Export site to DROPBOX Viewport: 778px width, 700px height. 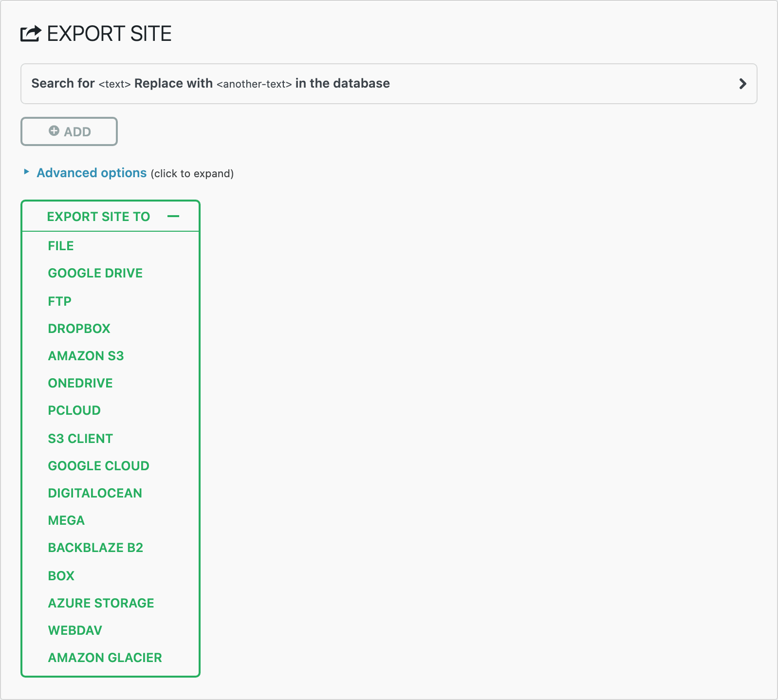click(x=79, y=329)
